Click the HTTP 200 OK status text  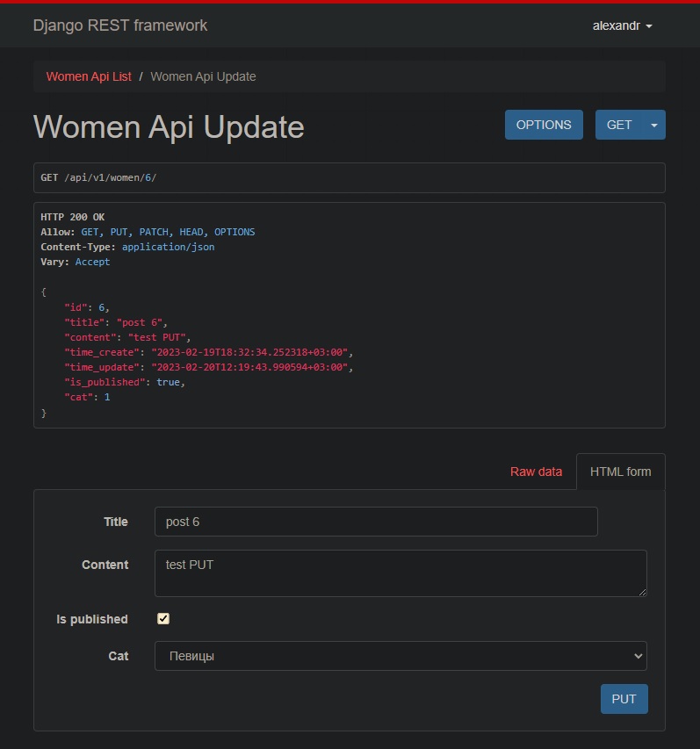(73, 217)
